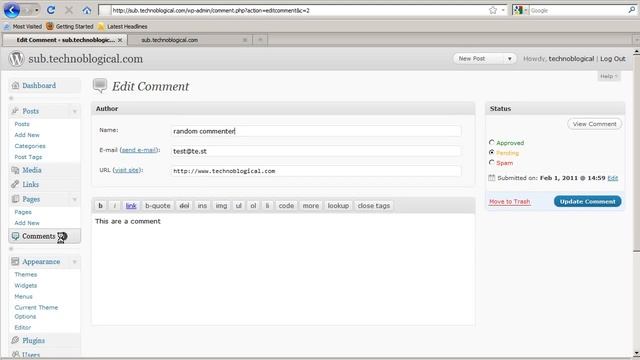
Task: Open Themes under Appearance
Action: (26, 274)
